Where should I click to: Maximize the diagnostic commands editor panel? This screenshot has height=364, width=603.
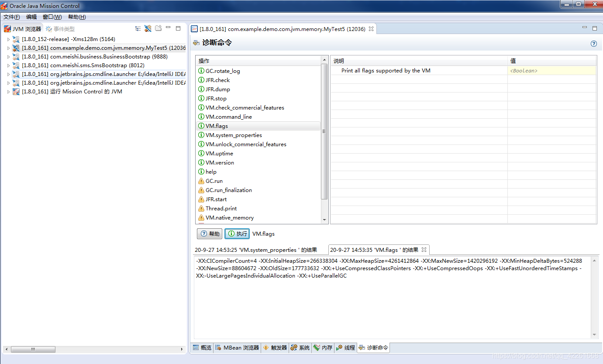595,28
